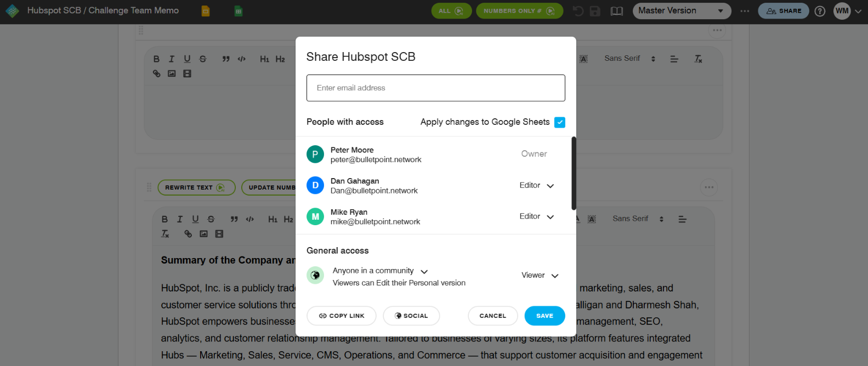
Task: Click the SHARE button in top bar
Action: click(784, 11)
